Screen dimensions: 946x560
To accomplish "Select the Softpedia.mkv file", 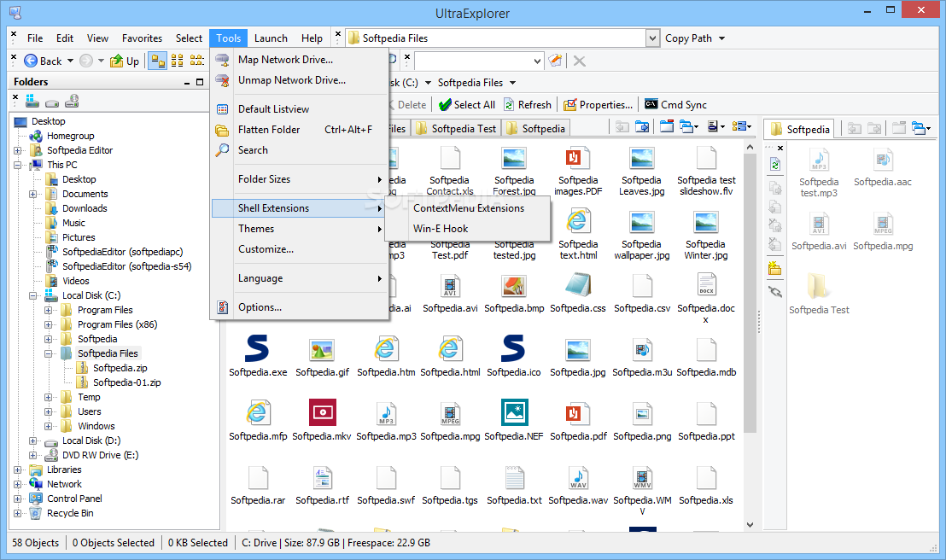I will pos(322,419).
